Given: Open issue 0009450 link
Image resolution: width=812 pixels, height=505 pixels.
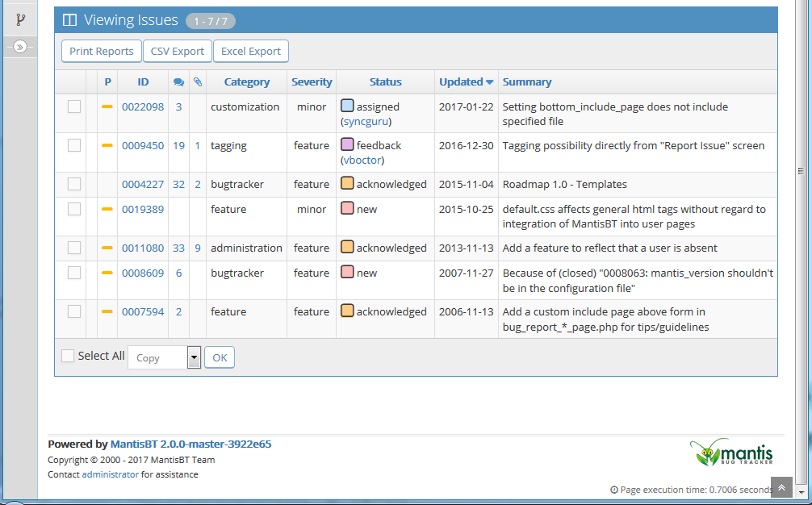Looking at the screenshot, I should pyautogui.click(x=143, y=145).
